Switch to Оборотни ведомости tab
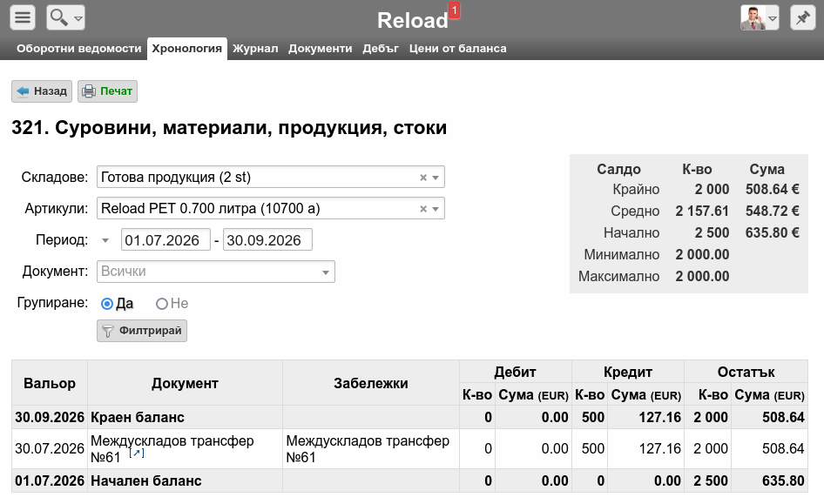Screen dimensions: 824x504 78,48
